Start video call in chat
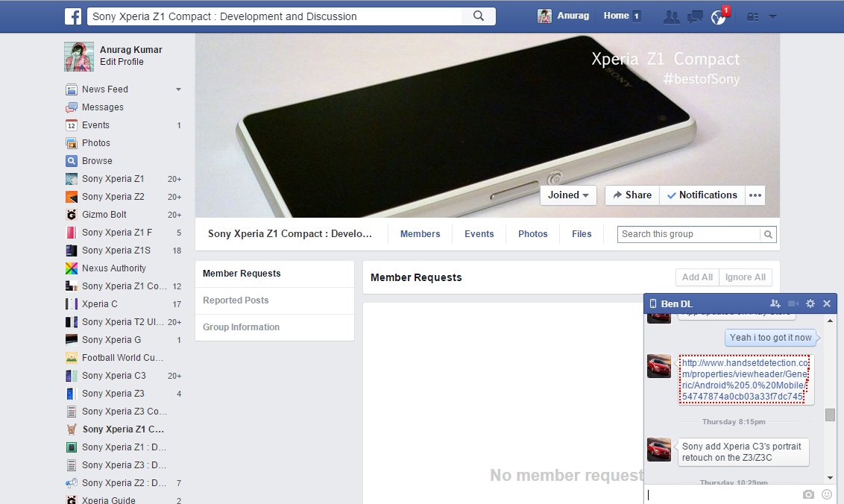844x504 pixels. pyautogui.click(x=793, y=303)
